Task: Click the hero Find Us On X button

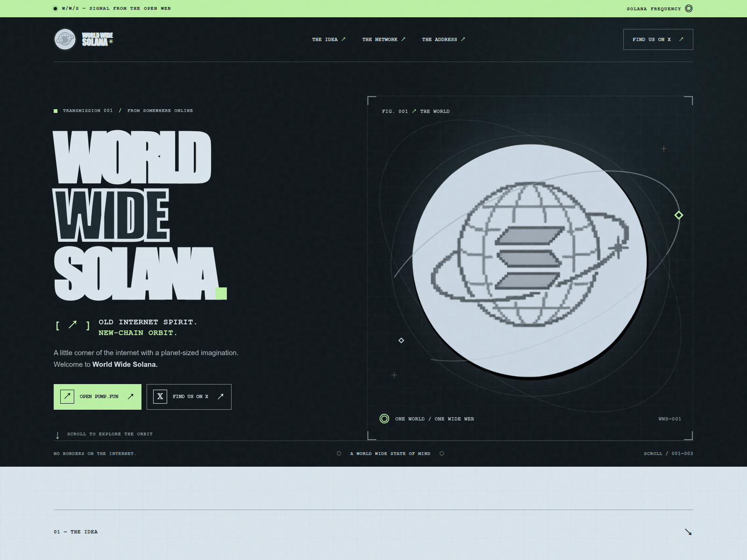Action: pos(189,397)
